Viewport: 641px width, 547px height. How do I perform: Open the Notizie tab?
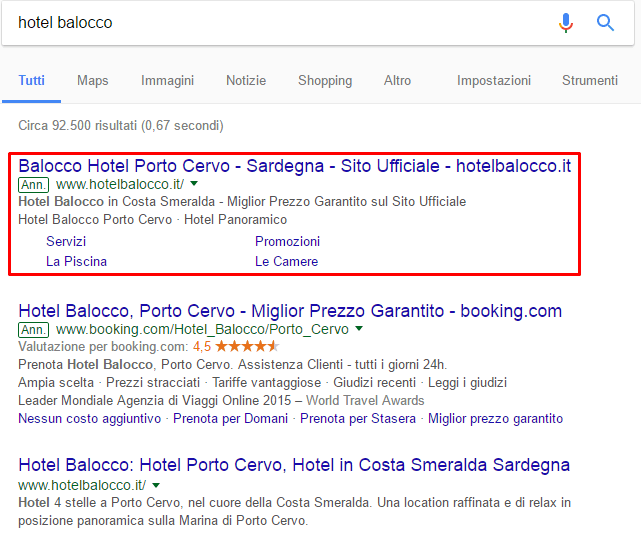[246, 80]
